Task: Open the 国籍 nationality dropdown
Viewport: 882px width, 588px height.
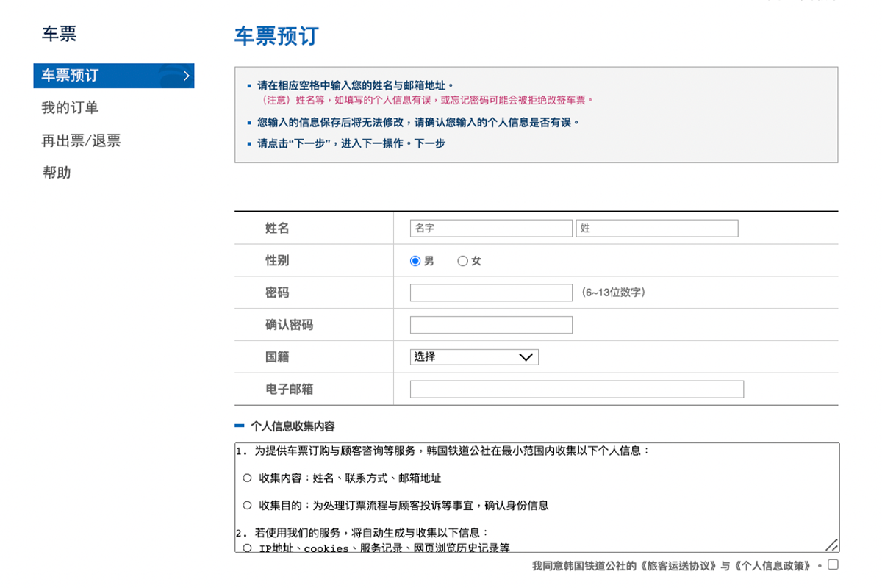Action: coord(474,356)
